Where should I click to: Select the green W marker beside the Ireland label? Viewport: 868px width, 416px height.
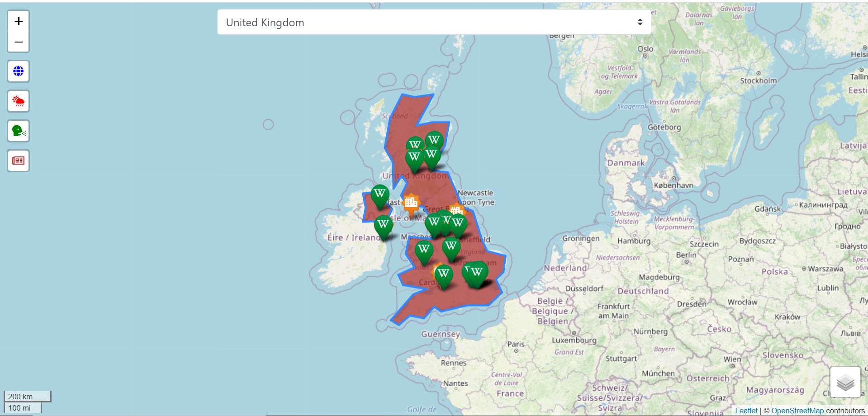[383, 225]
